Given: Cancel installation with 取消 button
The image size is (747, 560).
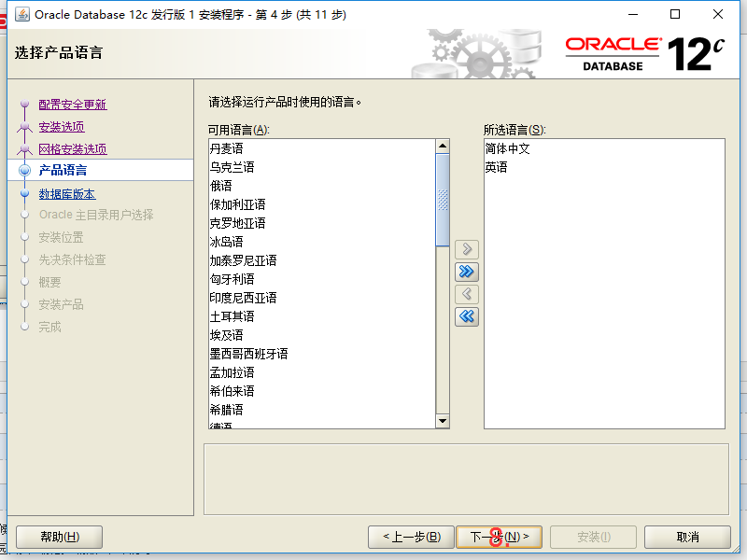Looking at the screenshot, I should point(687,538).
